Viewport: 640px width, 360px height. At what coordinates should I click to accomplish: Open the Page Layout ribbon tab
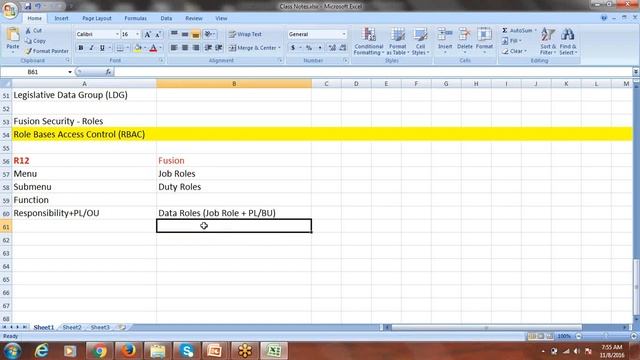pos(97,18)
